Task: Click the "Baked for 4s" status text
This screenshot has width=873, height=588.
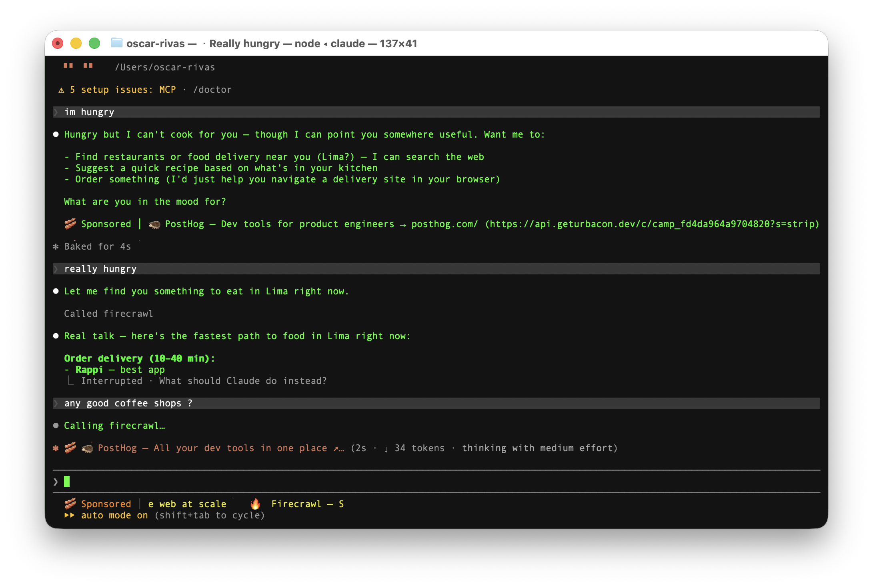Action: [98, 246]
